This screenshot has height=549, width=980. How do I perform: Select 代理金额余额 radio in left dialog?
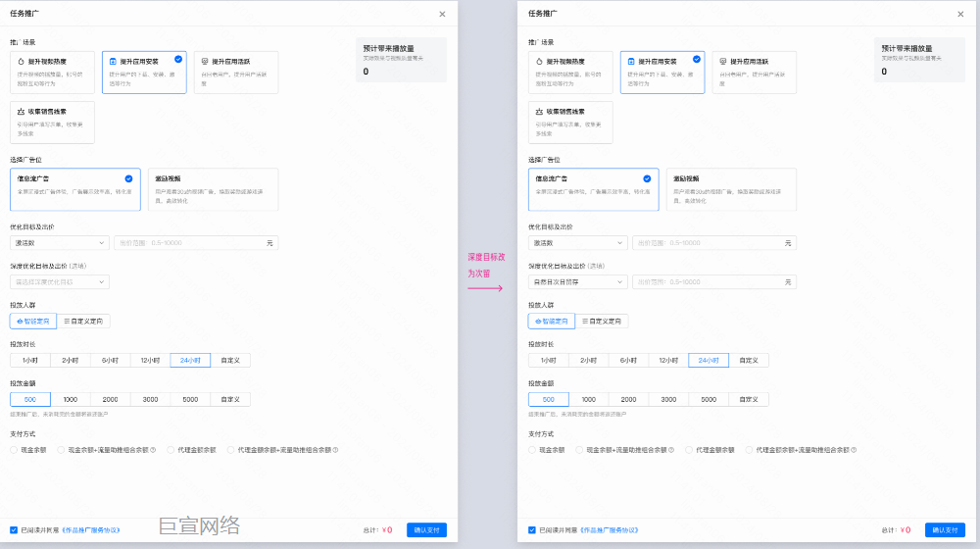[x=171, y=450]
